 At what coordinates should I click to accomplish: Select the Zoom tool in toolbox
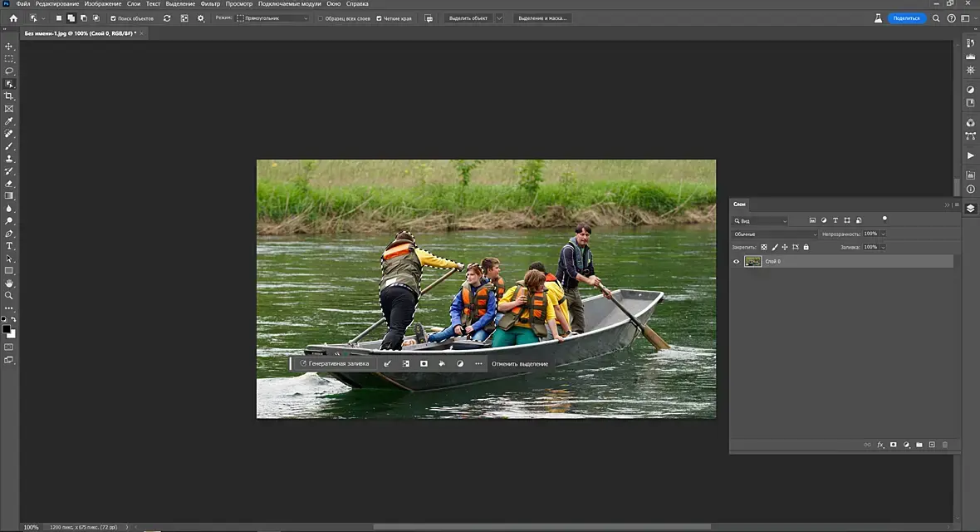point(9,295)
